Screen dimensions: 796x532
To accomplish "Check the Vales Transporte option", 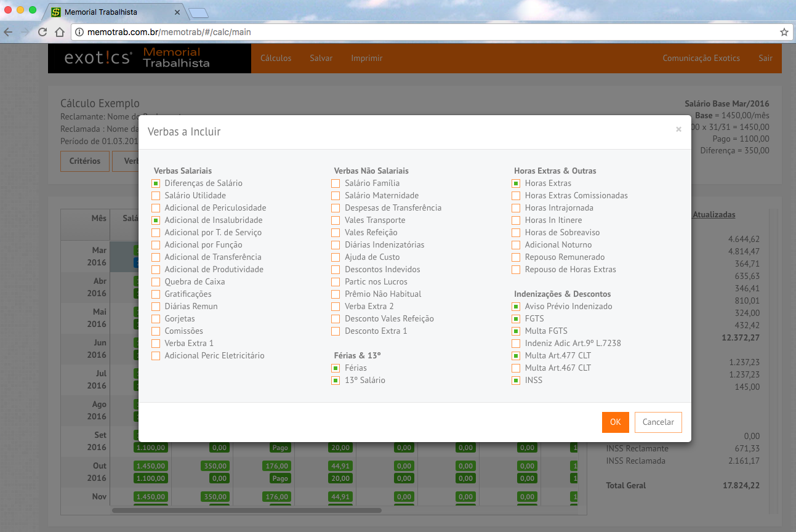I will (336, 220).
